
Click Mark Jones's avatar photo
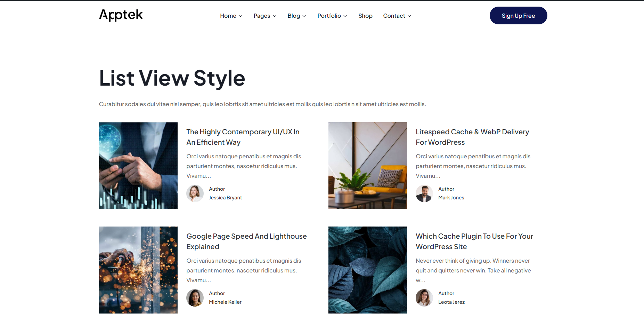click(x=424, y=193)
